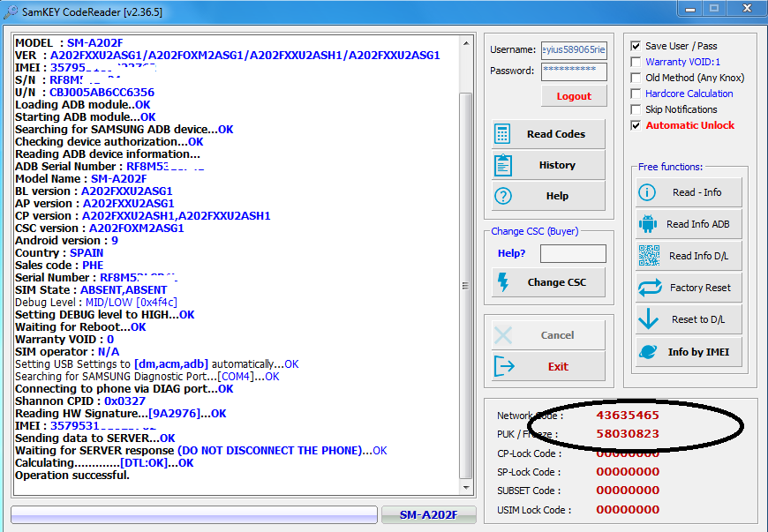Click the log scrollbar down arrow
This screenshot has width=768, height=532.
click(x=466, y=488)
